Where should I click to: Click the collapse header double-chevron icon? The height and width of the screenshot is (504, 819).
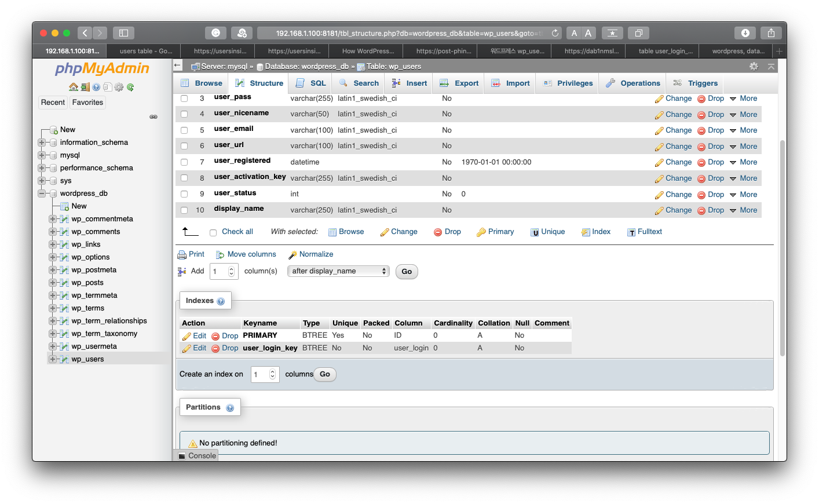point(771,66)
